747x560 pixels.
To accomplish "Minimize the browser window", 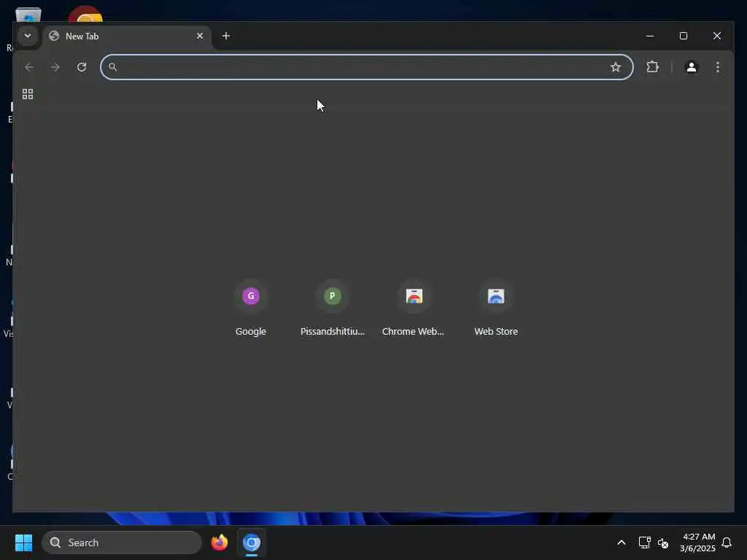I will [650, 36].
